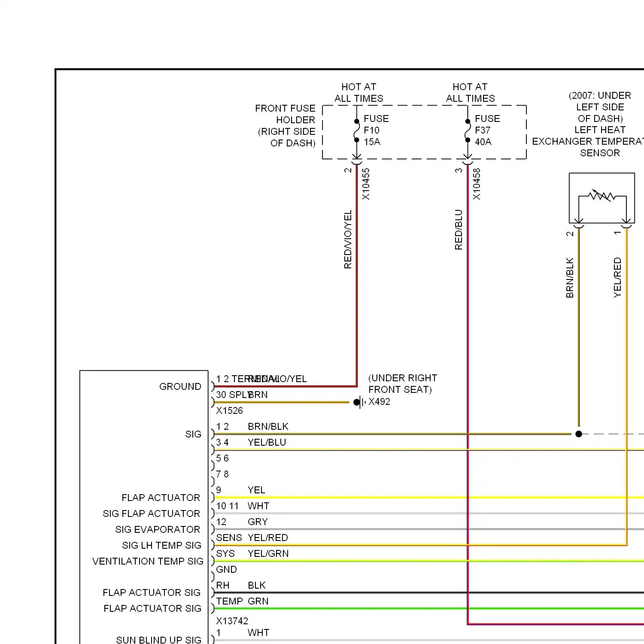The width and height of the screenshot is (644, 644).
Task: Click the HOT AT ALL TIMES label above F10
Action: tap(359, 93)
